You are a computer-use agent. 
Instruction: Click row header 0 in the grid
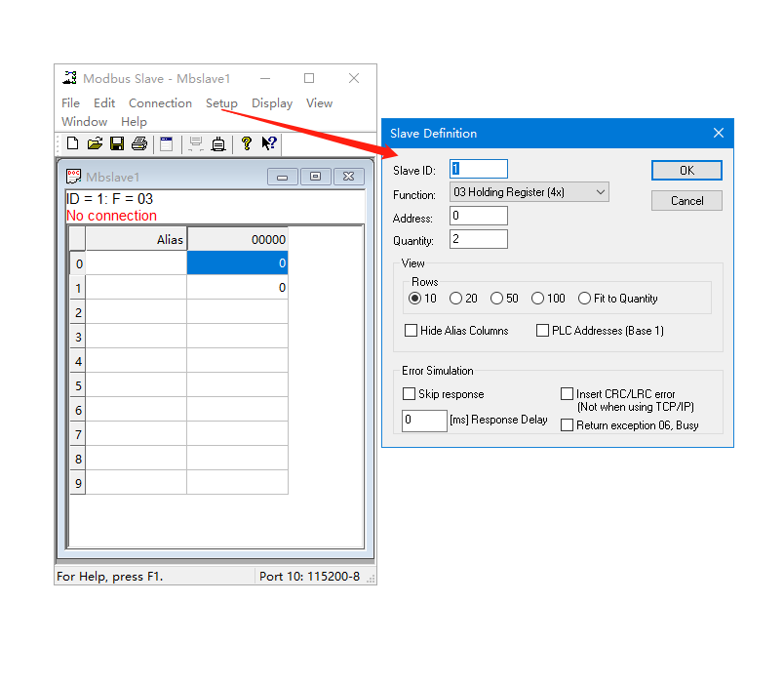(78, 263)
